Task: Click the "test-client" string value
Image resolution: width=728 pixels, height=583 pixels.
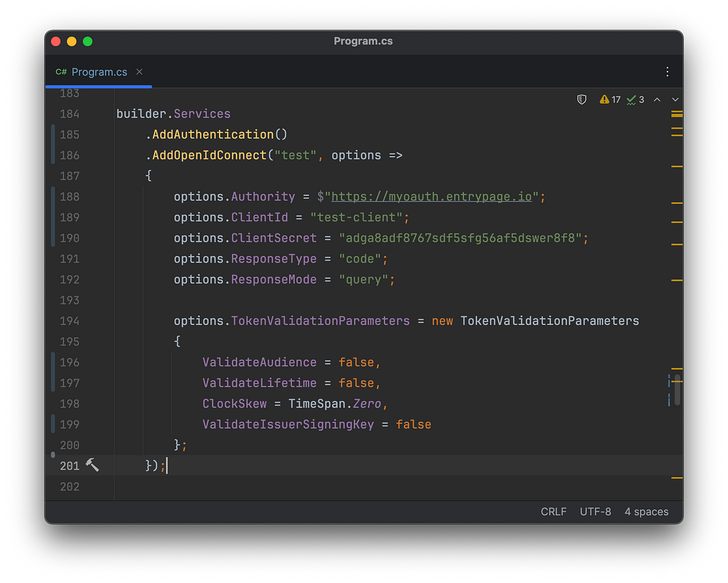Action: tap(357, 217)
